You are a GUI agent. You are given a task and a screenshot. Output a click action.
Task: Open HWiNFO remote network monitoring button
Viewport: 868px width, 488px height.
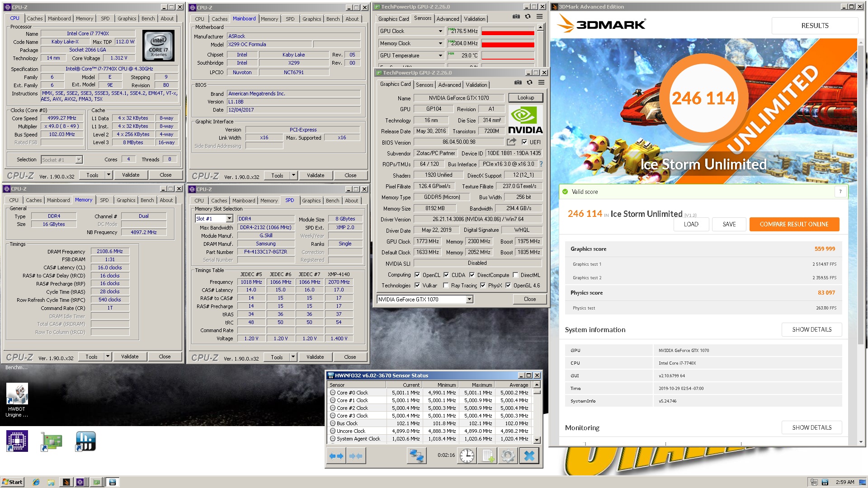pyautogui.click(x=416, y=456)
